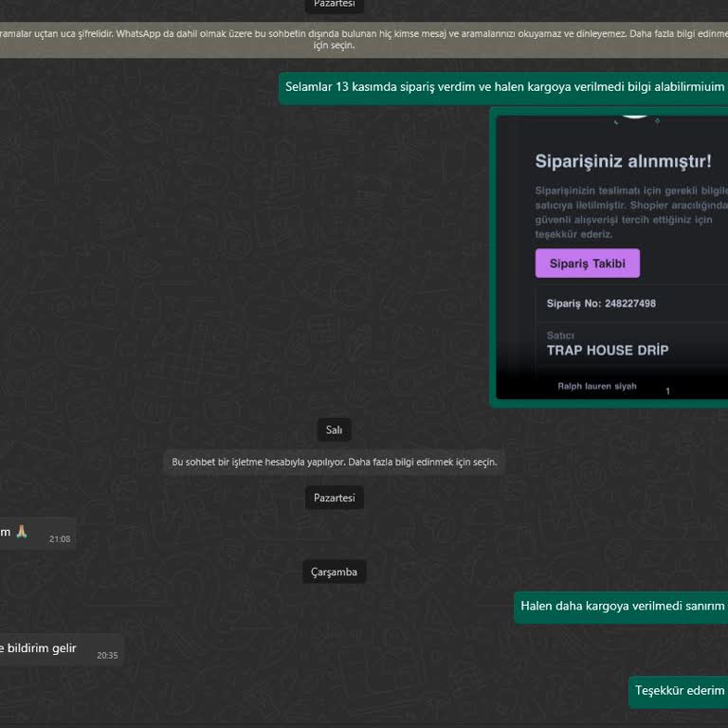Click the "Çarşamba" date chip

(x=334, y=572)
